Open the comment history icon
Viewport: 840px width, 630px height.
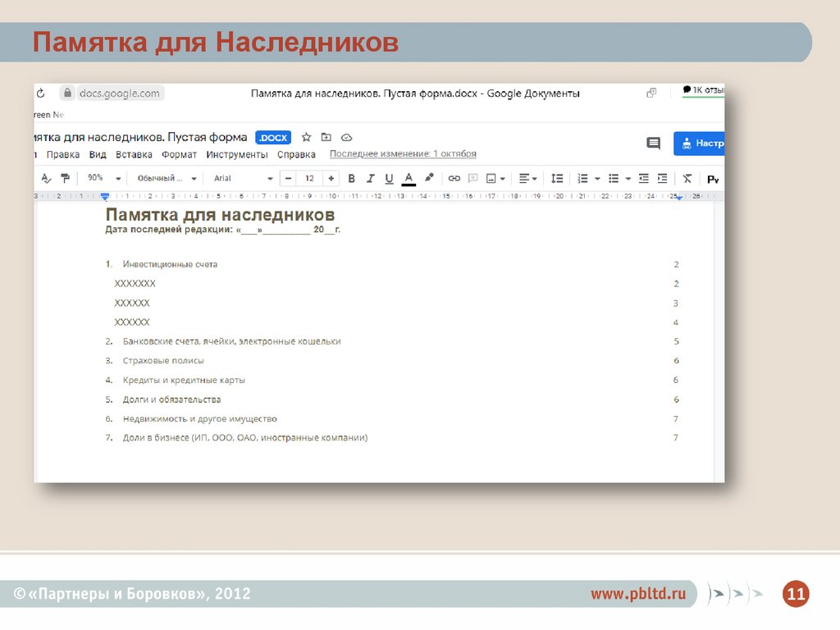click(x=653, y=143)
